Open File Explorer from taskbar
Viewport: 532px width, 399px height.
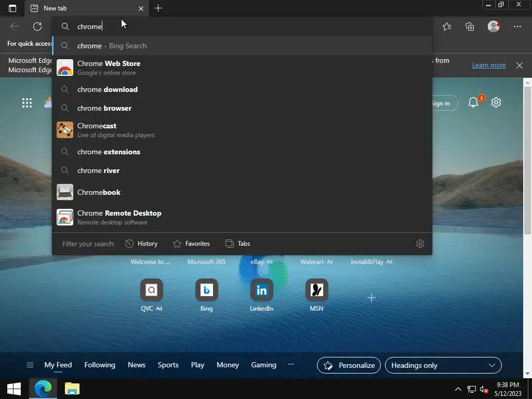pyautogui.click(x=72, y=389)
